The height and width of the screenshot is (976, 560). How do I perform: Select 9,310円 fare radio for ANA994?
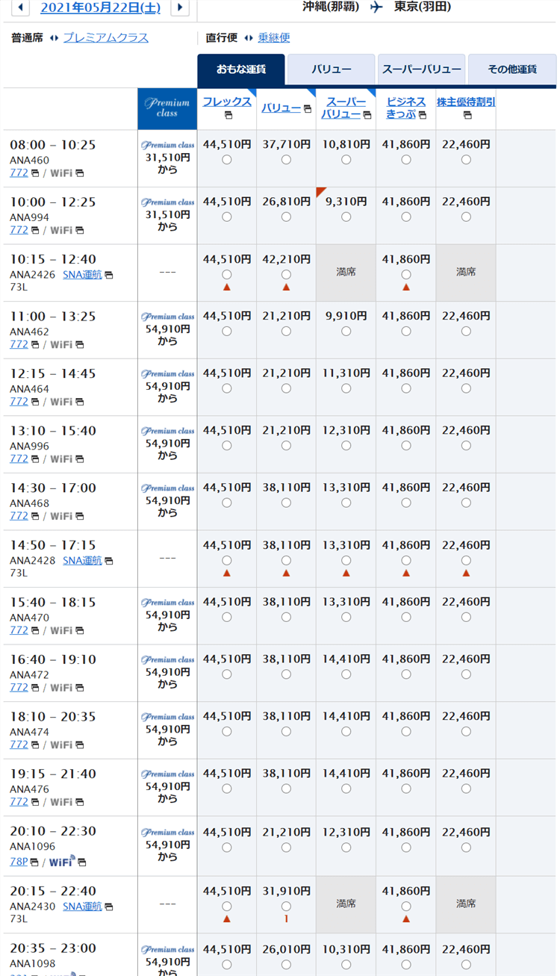coord(346,217)
